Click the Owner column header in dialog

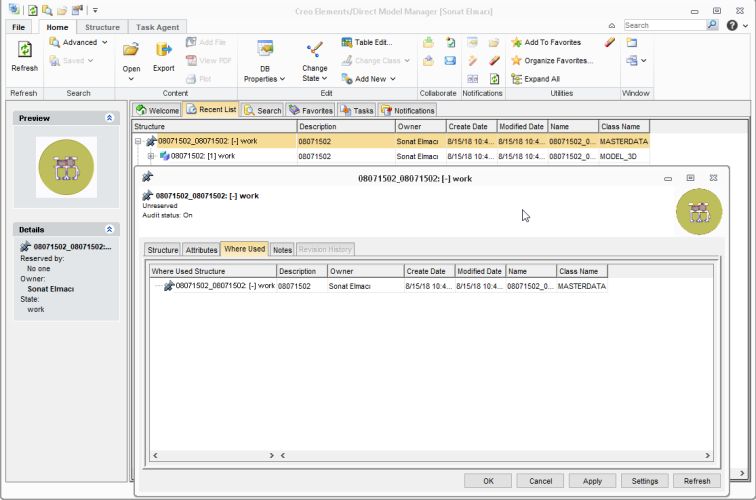pyautogui.click(x=365, y=271)
